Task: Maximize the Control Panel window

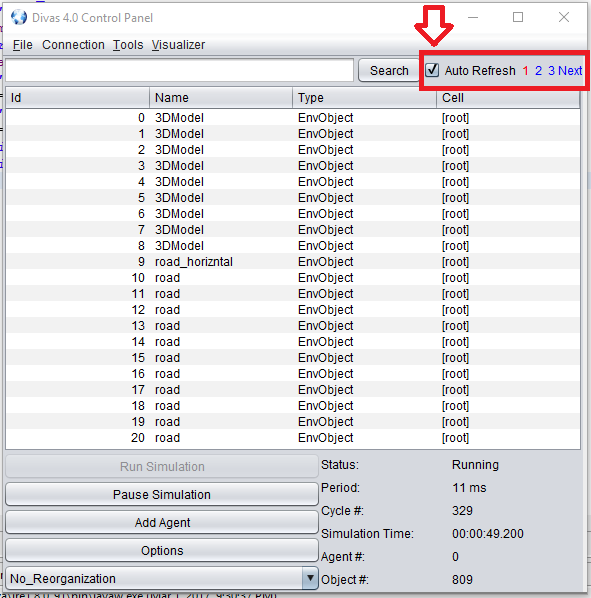Action: (x=518, y=17)
